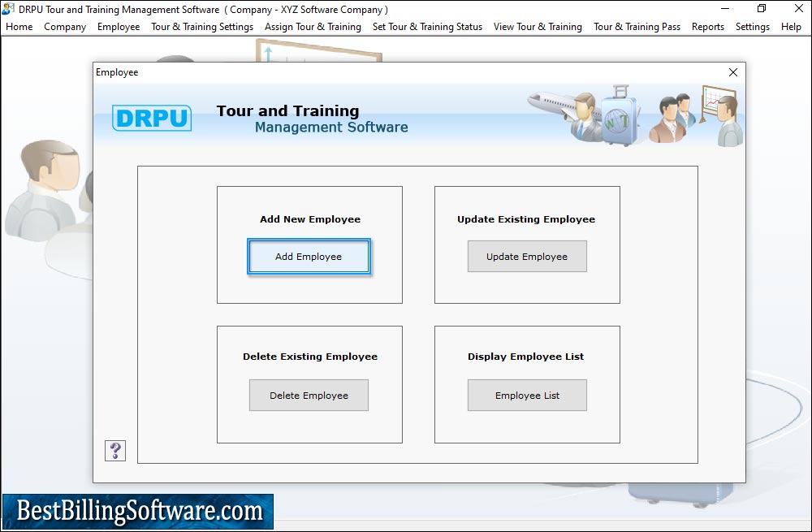Click the 'Update Existing Employee' heading
Image resolution: width=812 pixels, height=532 pixels.
tap(526, 219)
